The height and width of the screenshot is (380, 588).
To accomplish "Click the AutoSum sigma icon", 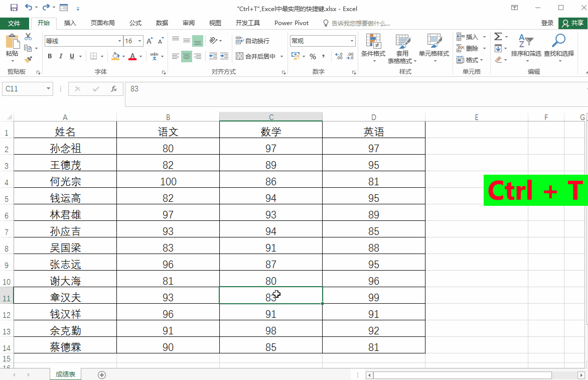I will pos(498,36).
